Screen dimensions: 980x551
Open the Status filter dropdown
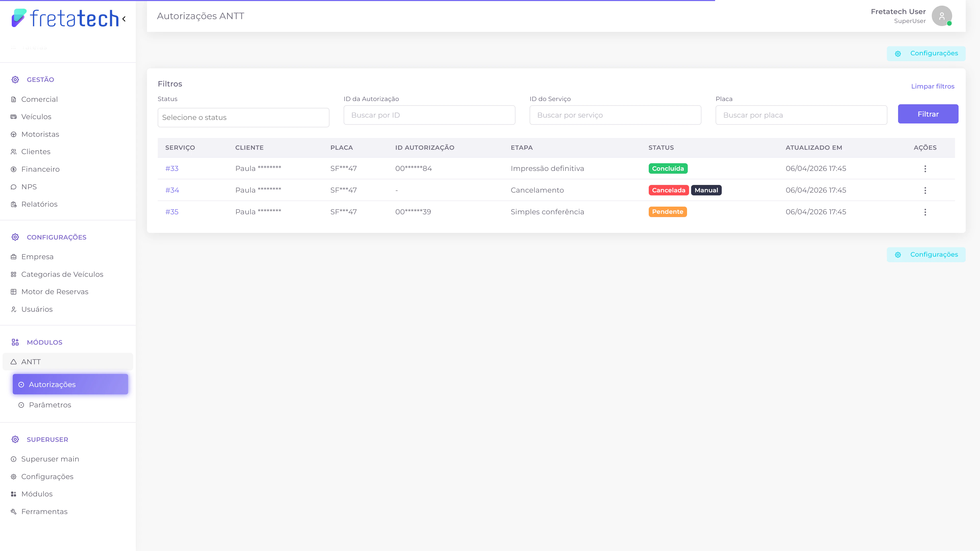tap(243, 118)
